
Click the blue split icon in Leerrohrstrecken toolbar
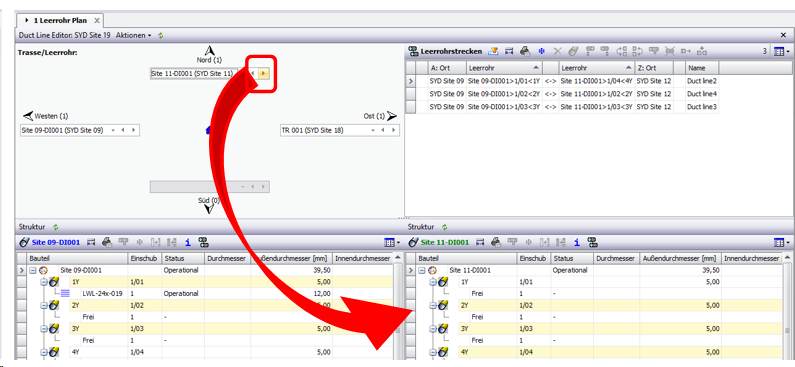point(541,51)
